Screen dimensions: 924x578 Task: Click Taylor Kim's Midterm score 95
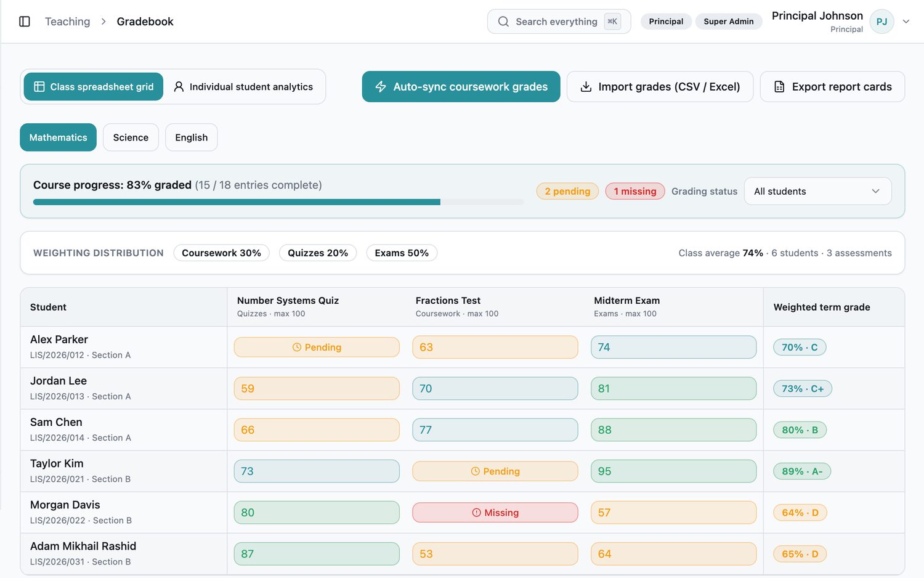point(673,471)
